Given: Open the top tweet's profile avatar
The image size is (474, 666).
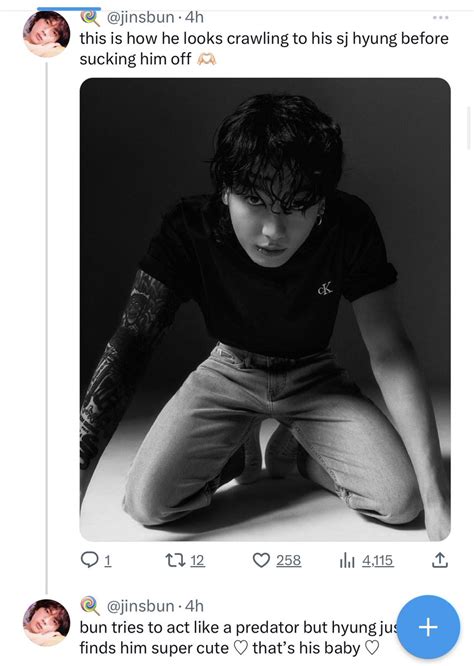Looking at the screenshot, I should pos(46,34).
